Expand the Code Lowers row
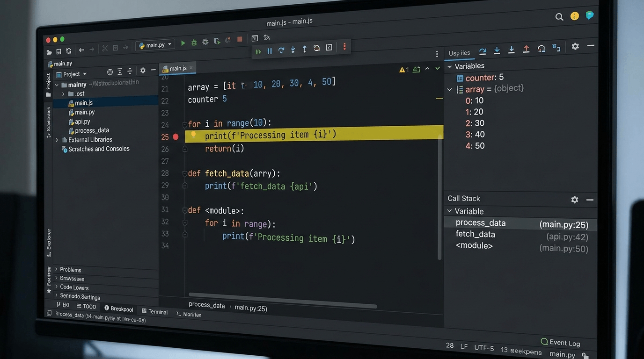 point(56,287)
